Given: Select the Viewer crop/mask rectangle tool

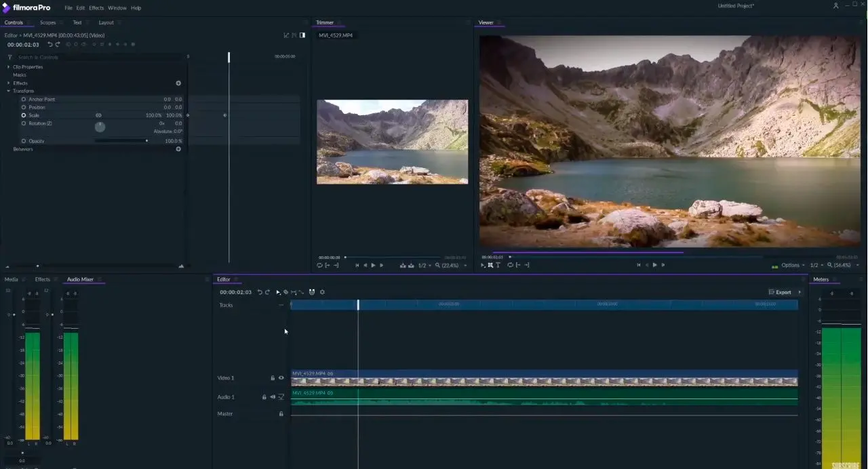Looking at the screenshot, I should click(x=490, y=266).
